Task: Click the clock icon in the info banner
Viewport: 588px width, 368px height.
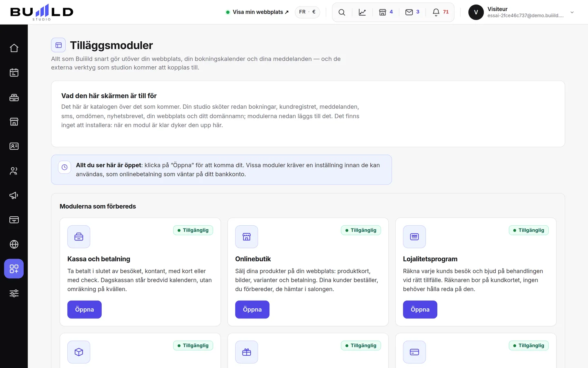Action: 65,167
